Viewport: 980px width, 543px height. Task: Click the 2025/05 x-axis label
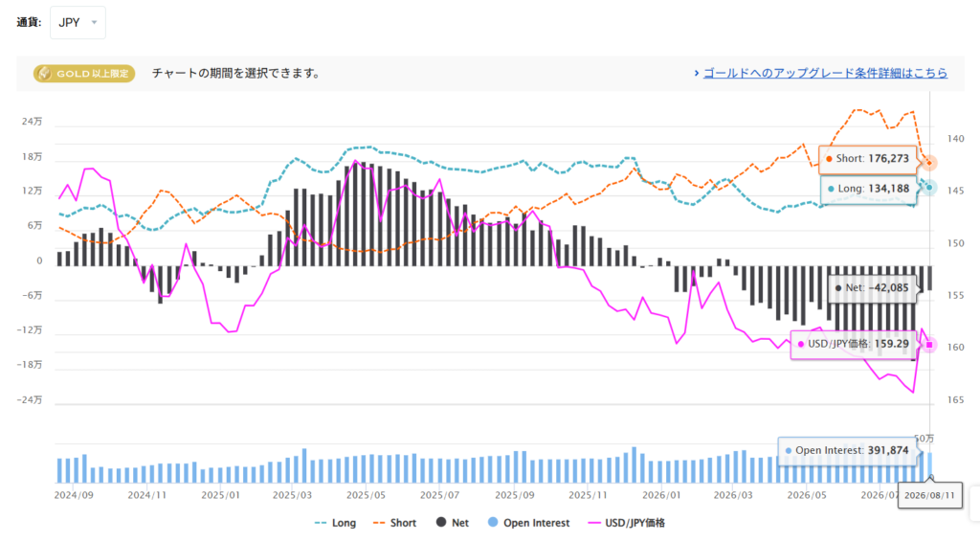click(367, 495)
